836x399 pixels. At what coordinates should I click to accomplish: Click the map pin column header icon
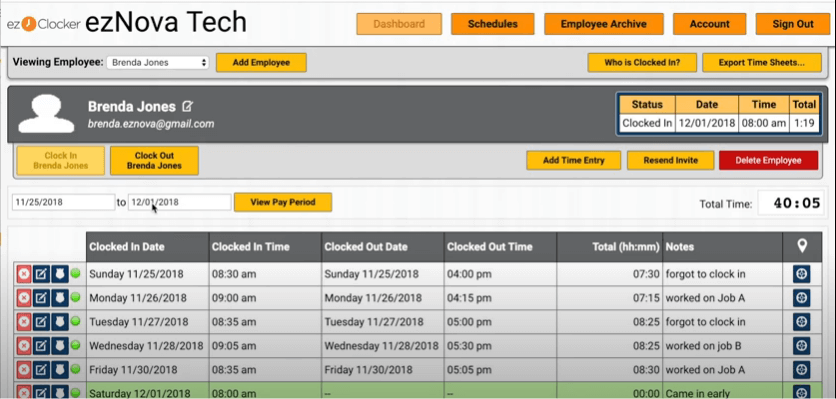click(x=801, y=246)
